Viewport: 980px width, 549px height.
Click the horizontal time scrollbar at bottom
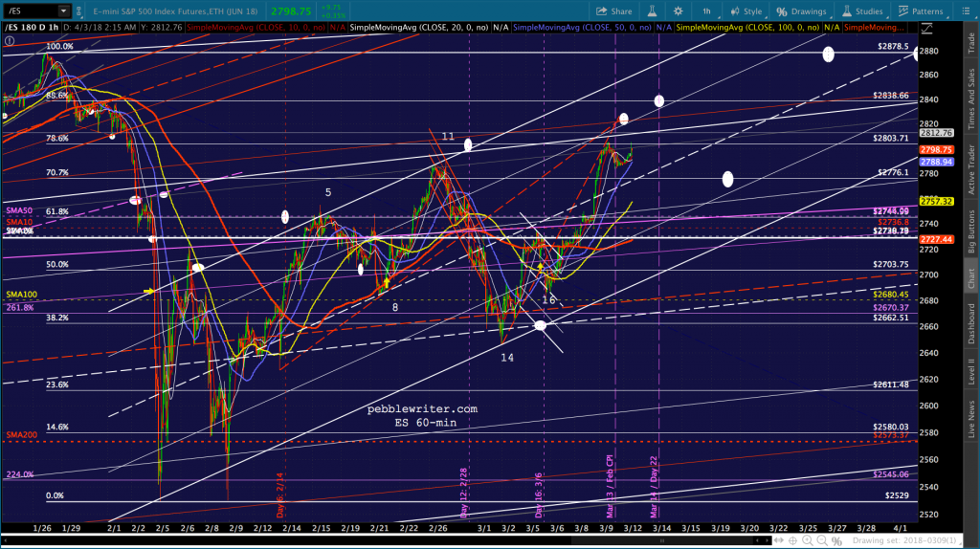coord(385,541)
